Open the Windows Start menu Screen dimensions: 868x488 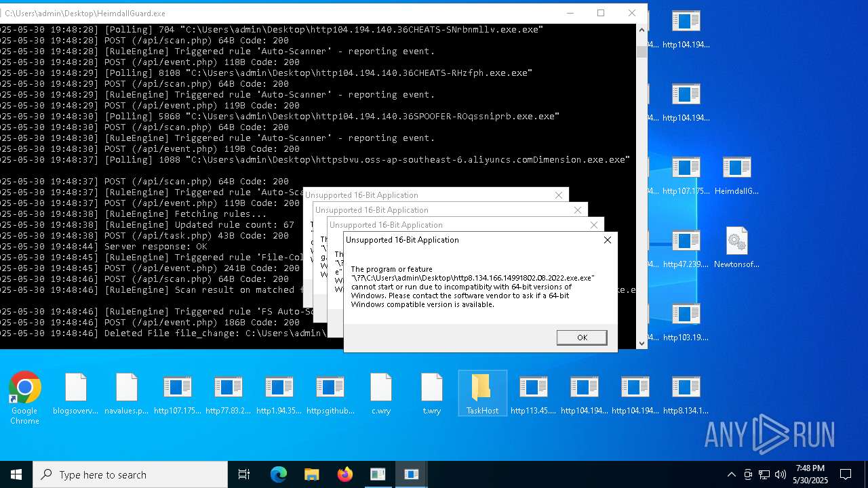coord(16,474)
